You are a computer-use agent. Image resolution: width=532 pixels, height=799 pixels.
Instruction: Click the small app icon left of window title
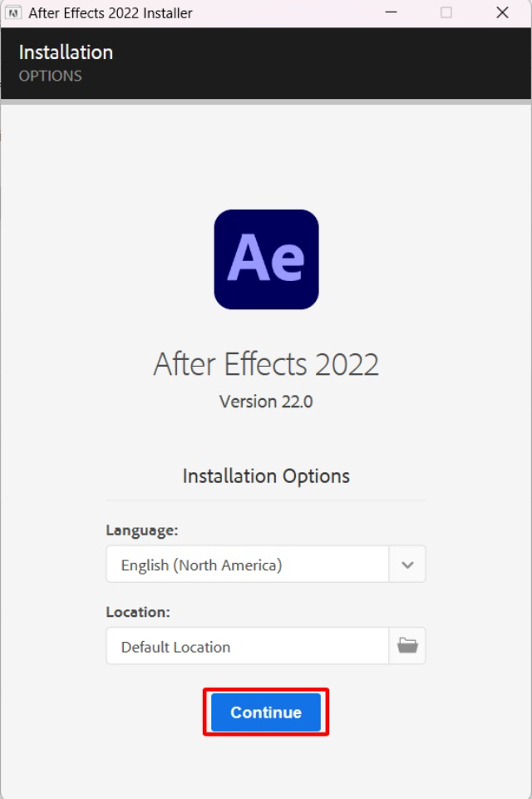[x=12, y=12]
